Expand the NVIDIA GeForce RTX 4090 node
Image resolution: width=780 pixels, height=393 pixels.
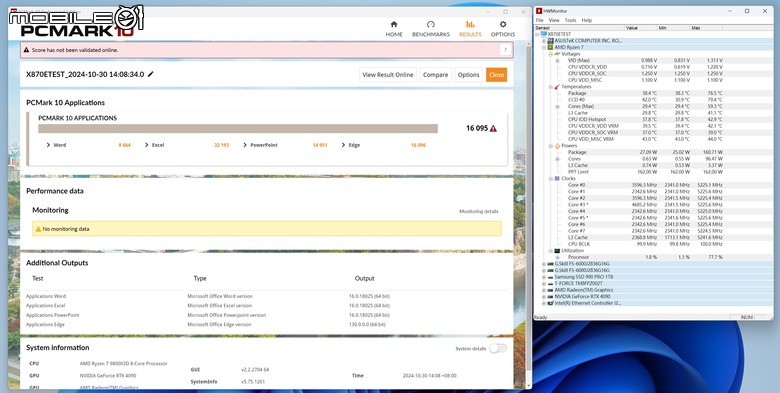(544, 296)
